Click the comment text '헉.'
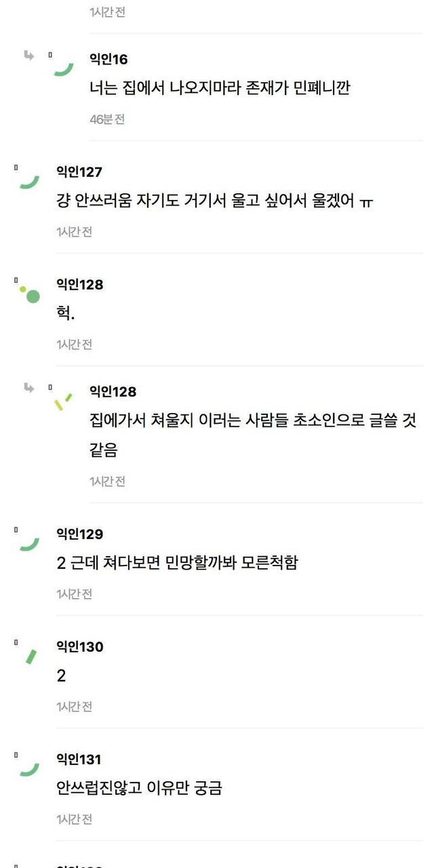This screenshot has height=868, width=434. pyautogui.click(x=65, y=314)
